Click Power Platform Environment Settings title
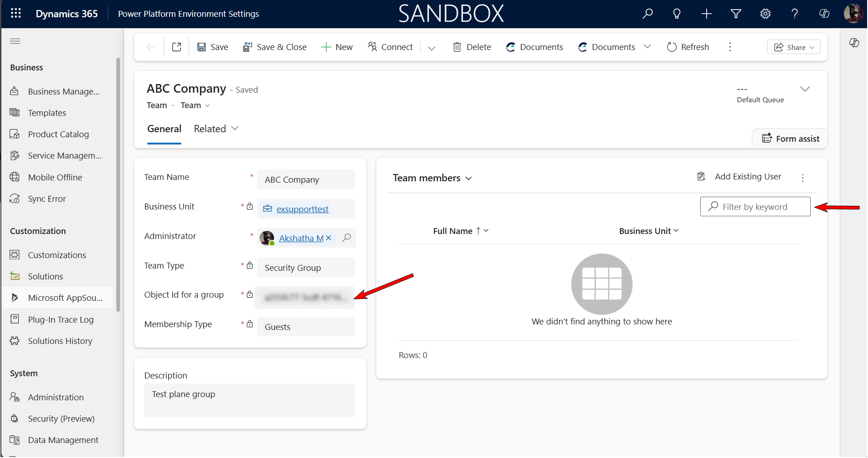This screenshot has height=458, width=868. (x=189, y=14)
